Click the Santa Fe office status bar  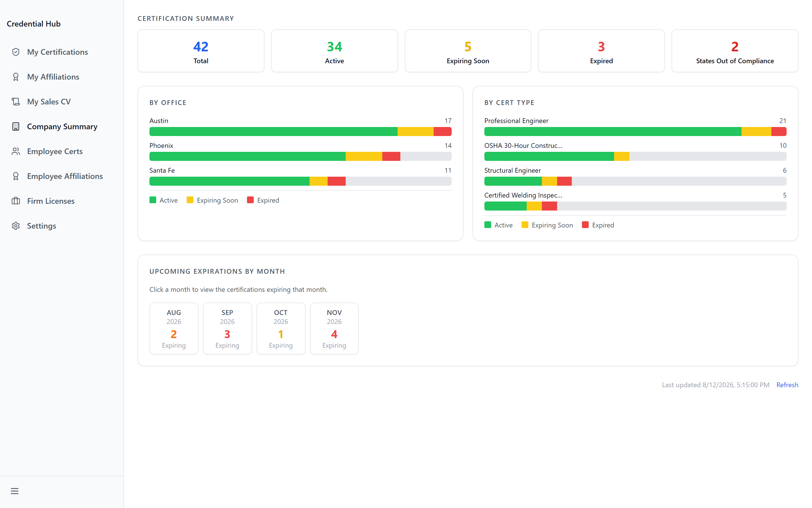(300, 181)
